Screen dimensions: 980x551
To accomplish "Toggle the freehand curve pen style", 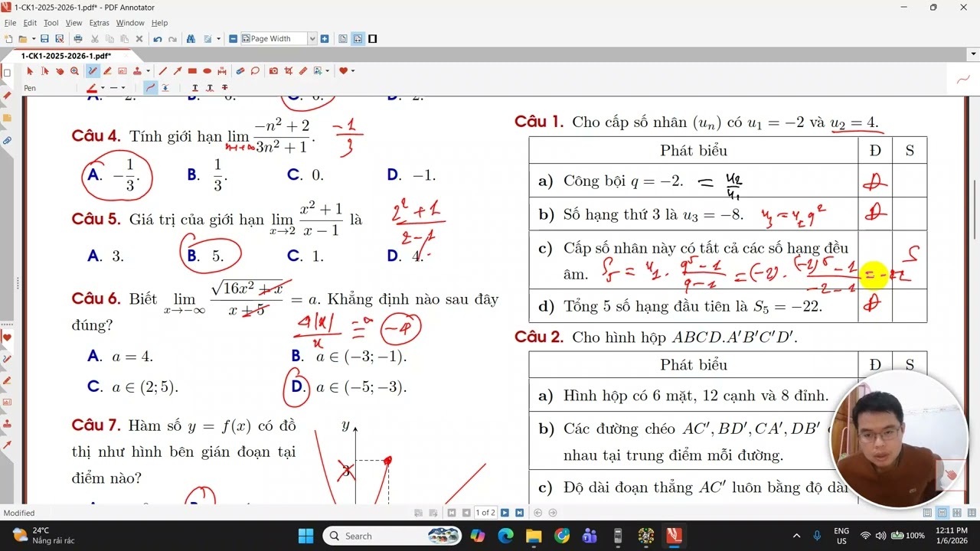I will click(x=150, y=87).
